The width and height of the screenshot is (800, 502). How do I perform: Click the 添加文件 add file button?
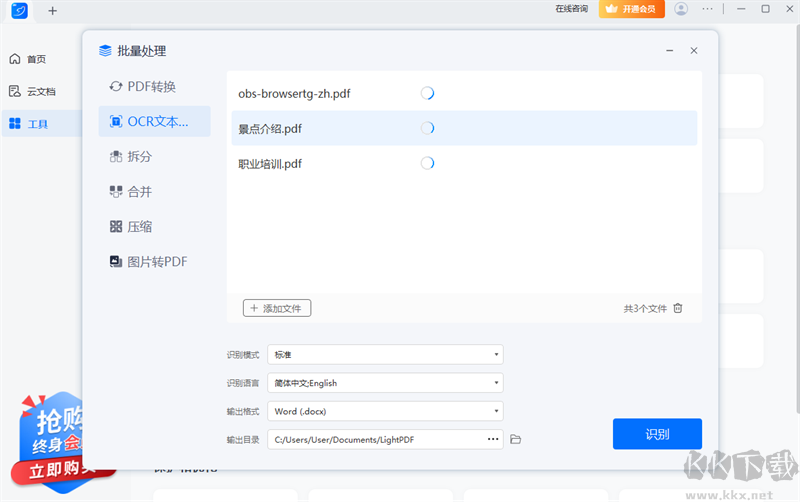pos(277,308)
